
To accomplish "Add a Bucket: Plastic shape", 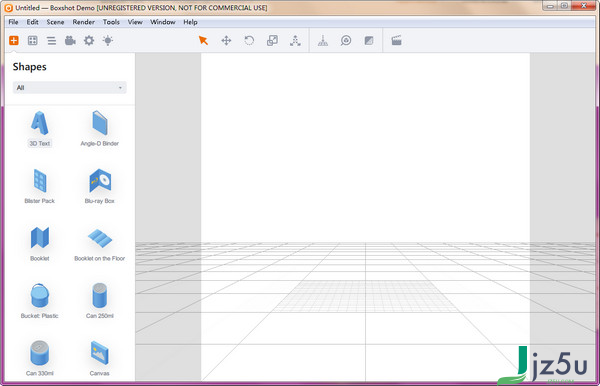I will pyautogui.click(x=40, y=301).
